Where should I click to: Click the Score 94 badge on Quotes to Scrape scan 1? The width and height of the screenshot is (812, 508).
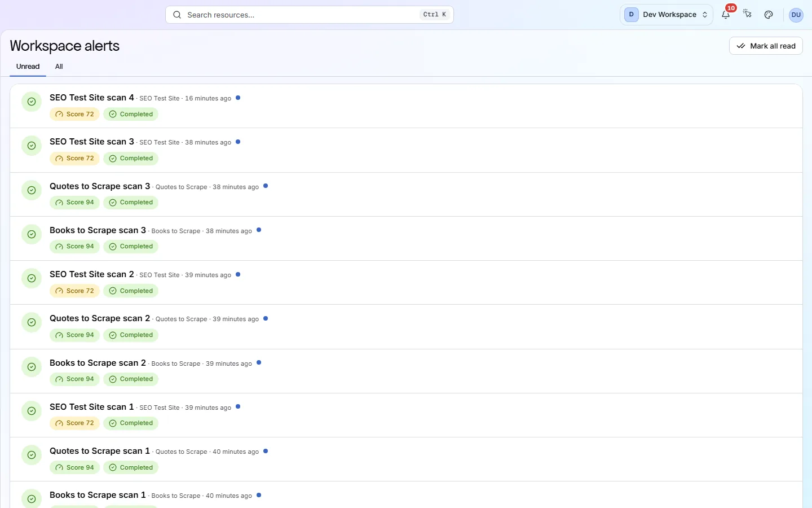74,467
